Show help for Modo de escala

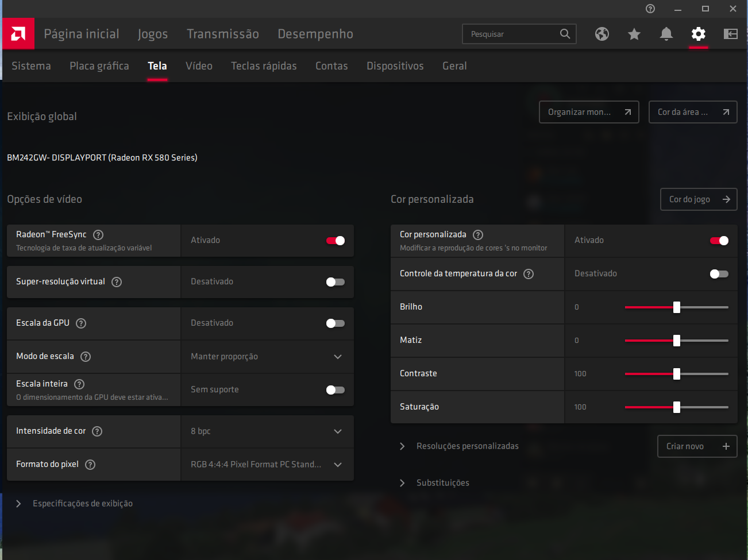(86, 356)
